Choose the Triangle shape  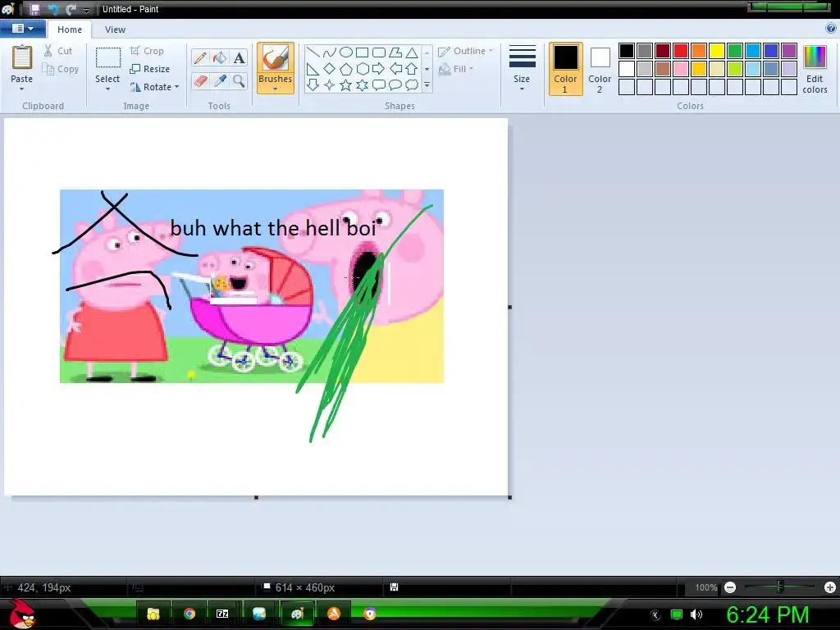pos(412,52)
